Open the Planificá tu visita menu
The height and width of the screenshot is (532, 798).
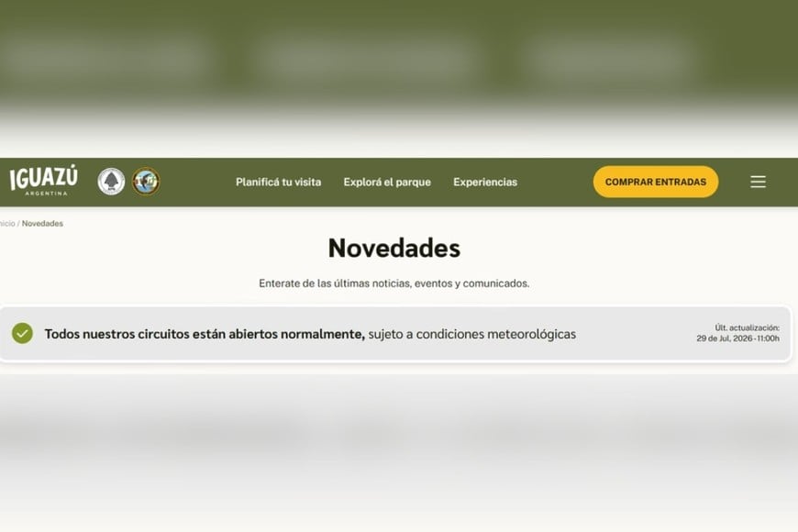pyautogui.click(x=279, y=183)
